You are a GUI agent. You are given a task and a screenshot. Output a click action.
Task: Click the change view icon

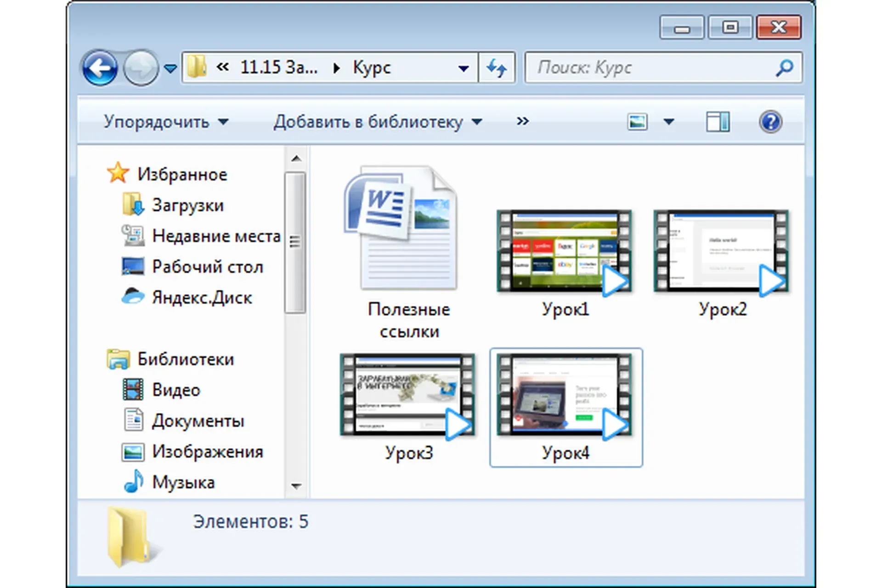click(x=637, y=122)
